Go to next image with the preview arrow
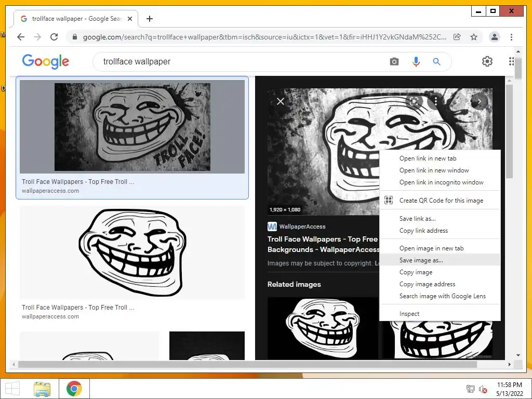Screen dimensions: 532x399 [479, 101]
